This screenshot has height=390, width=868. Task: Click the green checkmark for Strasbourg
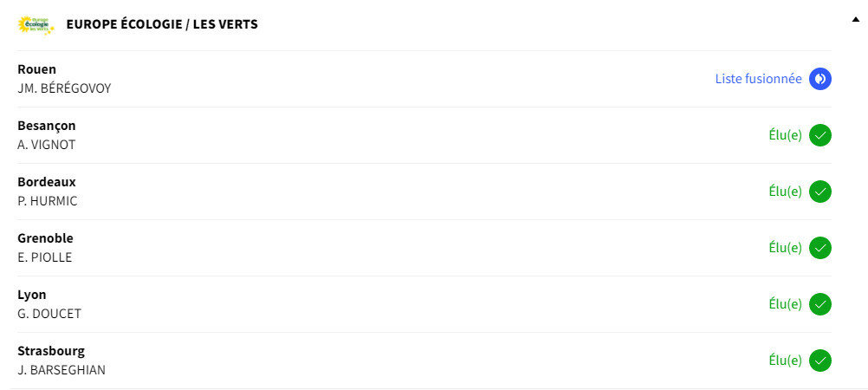tap(819, 361)
